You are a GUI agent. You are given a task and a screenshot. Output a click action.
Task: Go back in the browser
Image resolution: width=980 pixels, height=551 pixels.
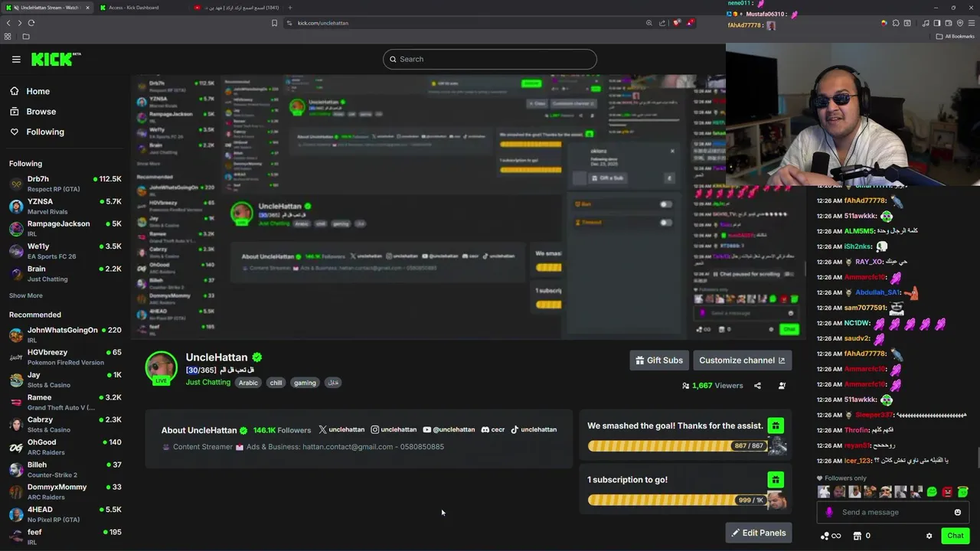[x=8, y=23]
